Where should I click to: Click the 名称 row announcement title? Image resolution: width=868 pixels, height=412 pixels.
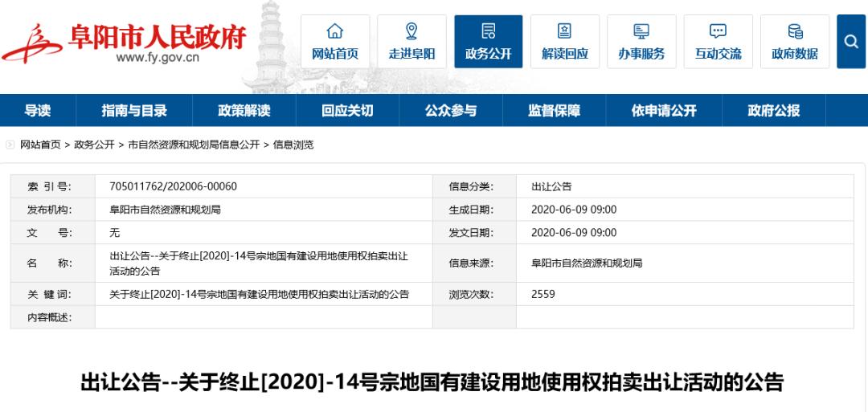tap(259, 263)
